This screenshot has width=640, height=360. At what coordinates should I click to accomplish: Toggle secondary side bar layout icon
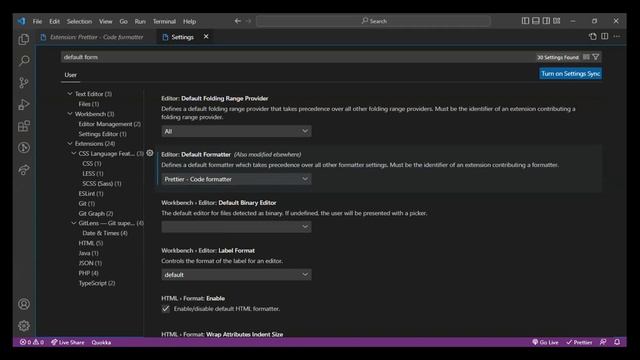(x=546, y=21)
